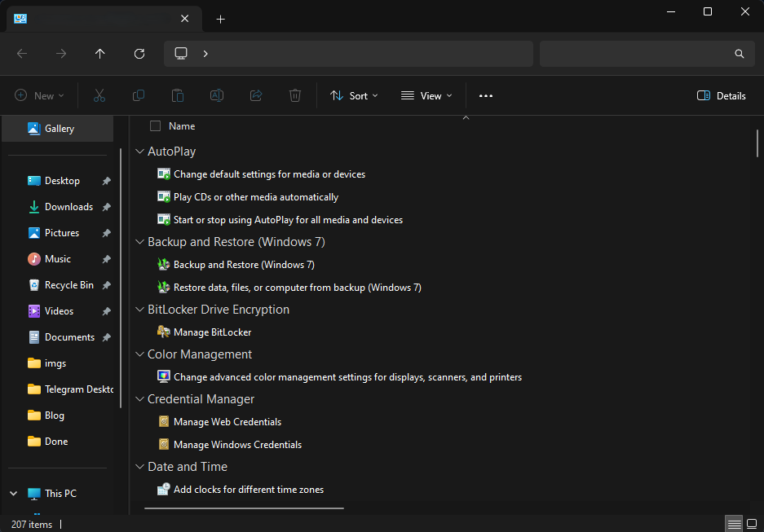Click the Copy icon in toolbar

pyautogui.click(x=139, y=95)
